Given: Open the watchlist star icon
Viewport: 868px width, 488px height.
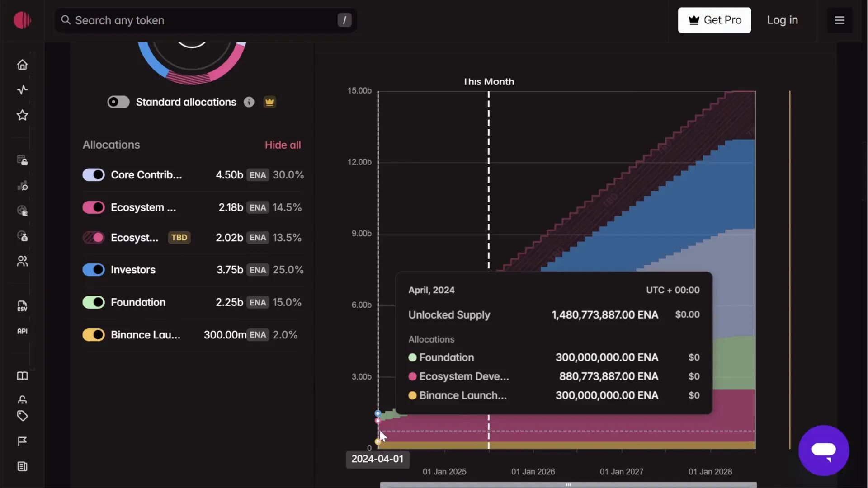Looking at the screenshot, I should 22,115.
